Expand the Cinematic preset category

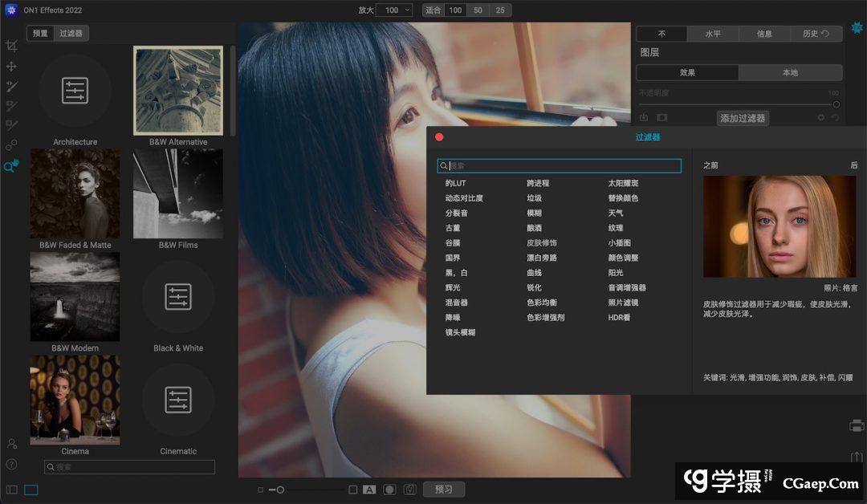click(178, 400)
